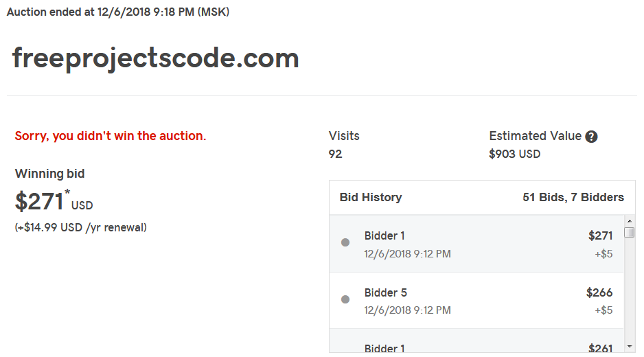Click the $271 winning bid amount
The height and width of the screenshot is (357, 644).
(39, 201)
